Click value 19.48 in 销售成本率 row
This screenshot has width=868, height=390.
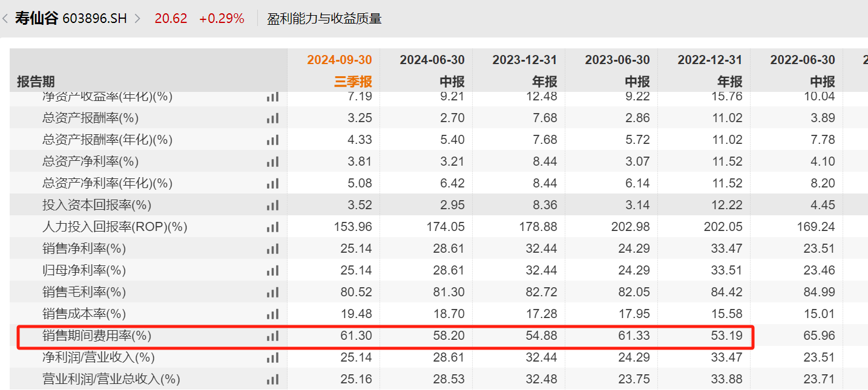pyautogui.click(x=356, y=314)
